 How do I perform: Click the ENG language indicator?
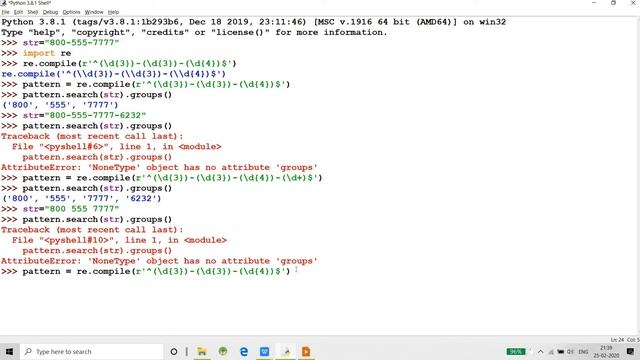pyautogui.click(x=583, y=351)
